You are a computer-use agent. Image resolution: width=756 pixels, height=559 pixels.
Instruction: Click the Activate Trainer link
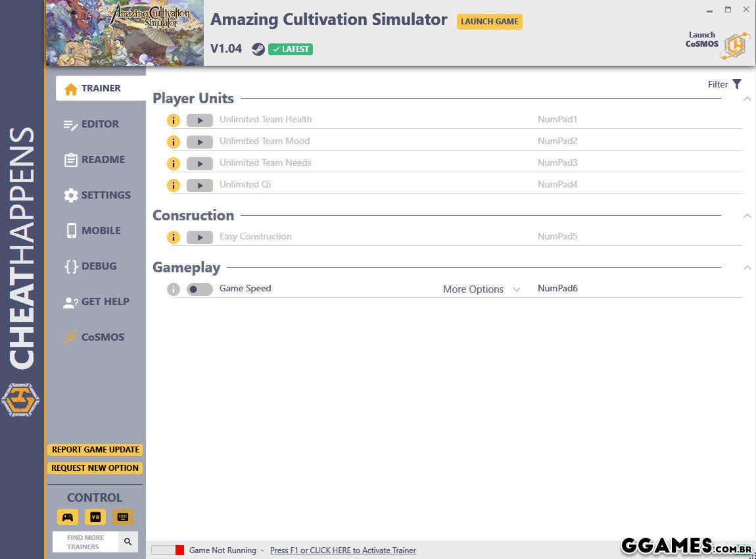tap(343, 550)
